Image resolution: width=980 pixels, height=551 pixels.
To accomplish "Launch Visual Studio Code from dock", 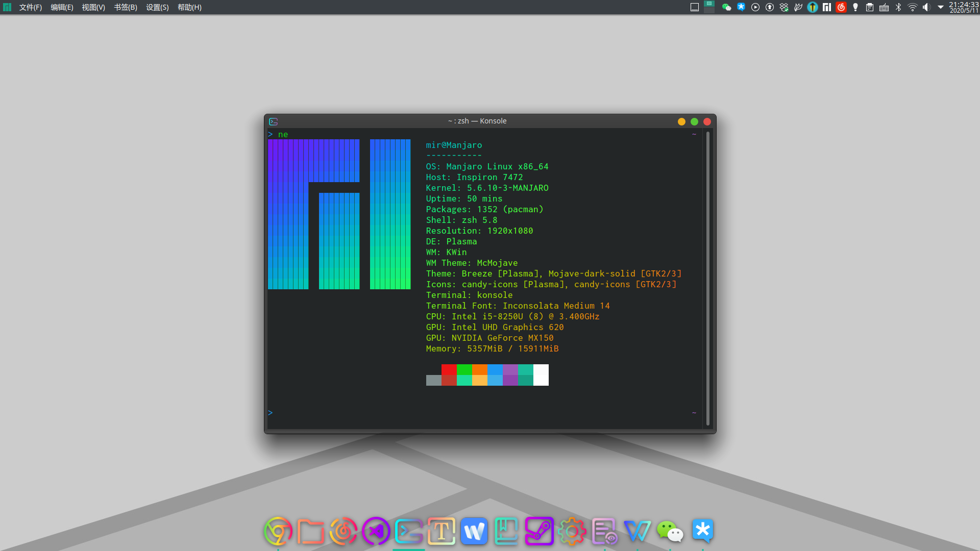I will pyautogui.click(x=376, y=531).
